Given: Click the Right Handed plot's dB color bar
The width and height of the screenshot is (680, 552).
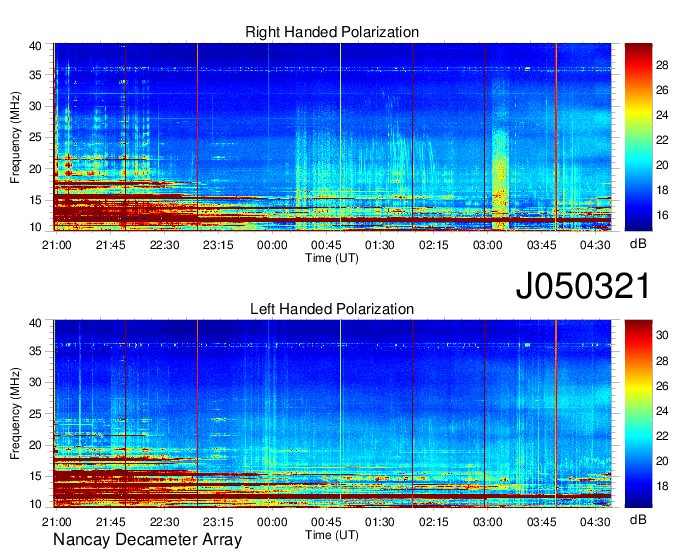Looking at the screenshot, I should point(638,137).
